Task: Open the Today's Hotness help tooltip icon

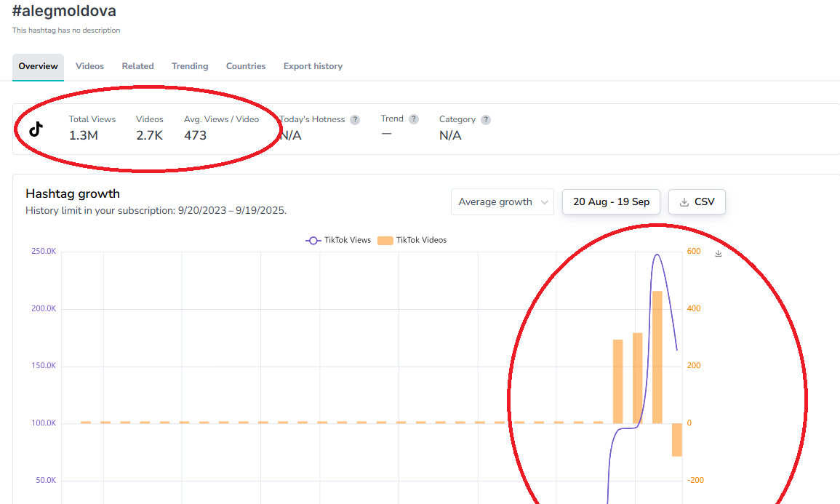Action: (355, 120)
